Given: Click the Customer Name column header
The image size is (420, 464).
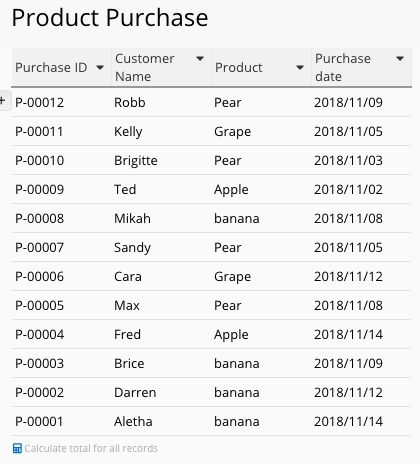Looking at the screenshot, I should (x=144, y=68).
